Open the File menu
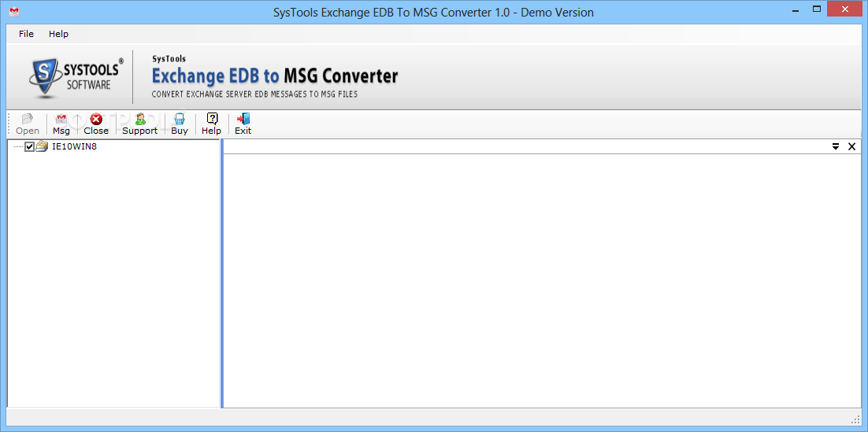This screenshot has height=432, width=868. [x=26, y=34]
